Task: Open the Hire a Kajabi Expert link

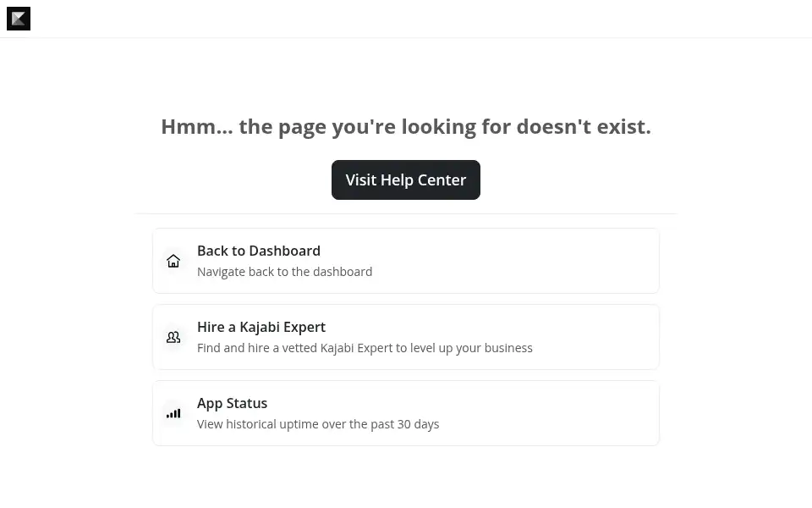Action: [x=405, y=337]
